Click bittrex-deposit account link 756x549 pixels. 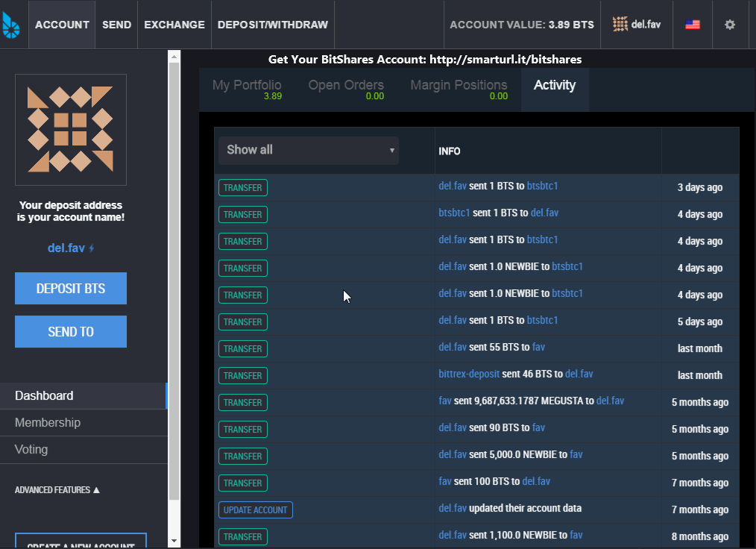coord(469,374)
